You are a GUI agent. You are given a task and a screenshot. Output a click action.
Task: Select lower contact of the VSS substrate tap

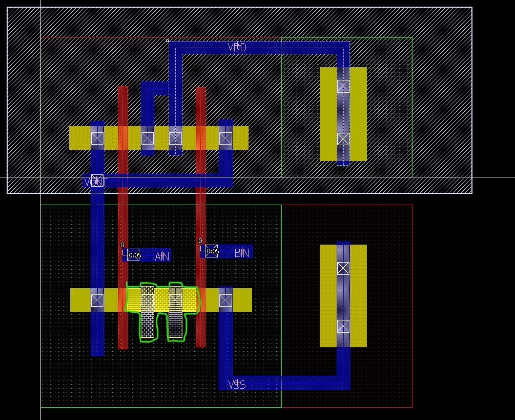coord(343,326)
